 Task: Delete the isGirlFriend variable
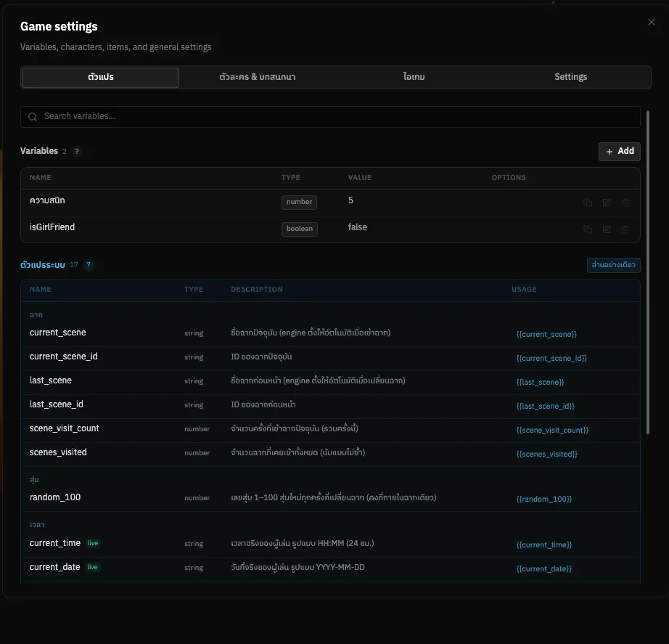pos(625,229)
